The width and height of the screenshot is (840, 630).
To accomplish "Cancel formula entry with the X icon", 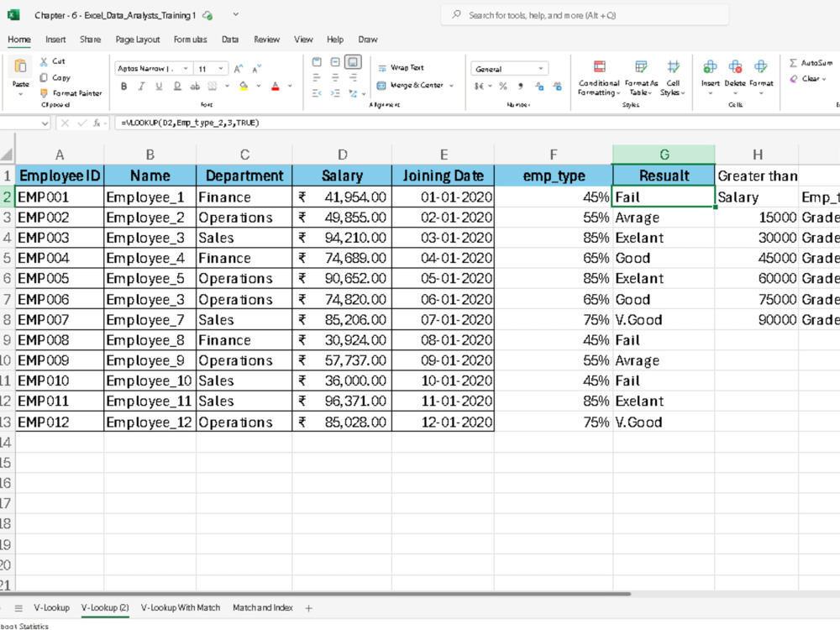I will (65, 123).
